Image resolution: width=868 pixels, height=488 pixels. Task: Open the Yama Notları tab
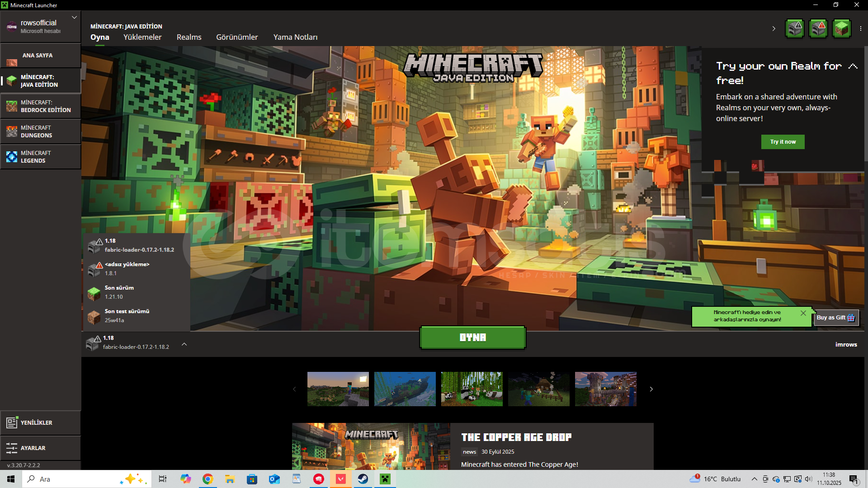pos(295,37)
